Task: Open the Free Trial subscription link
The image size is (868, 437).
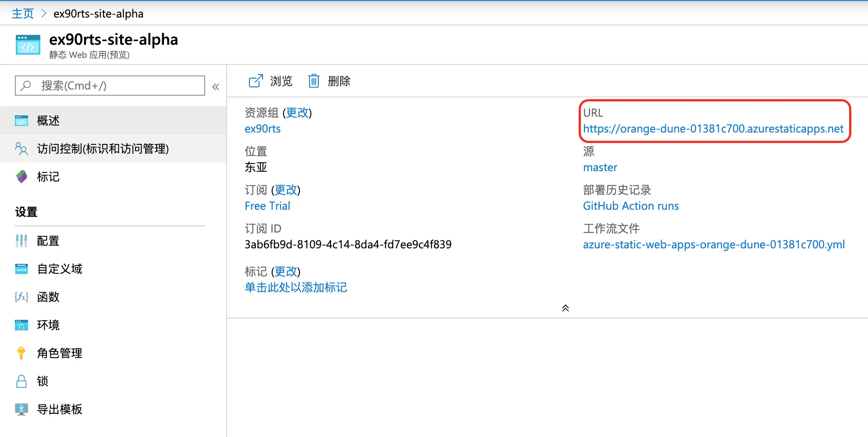Action: pyautogui.click(x=267, y=206)
